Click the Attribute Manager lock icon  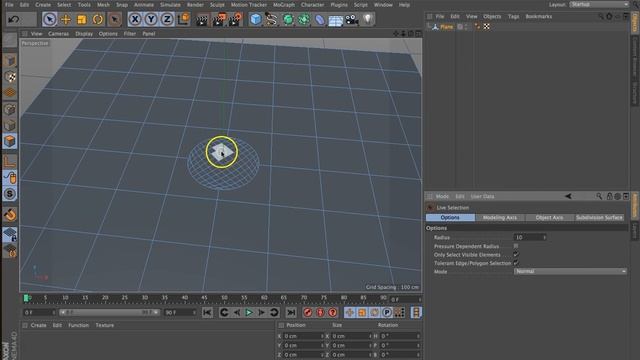tap(609, 196)
